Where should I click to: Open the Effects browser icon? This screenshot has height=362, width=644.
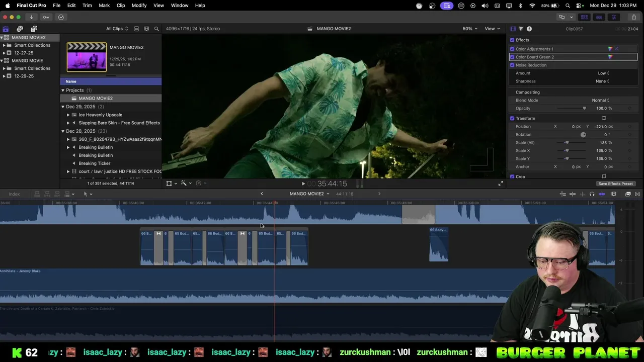point(628,194)
